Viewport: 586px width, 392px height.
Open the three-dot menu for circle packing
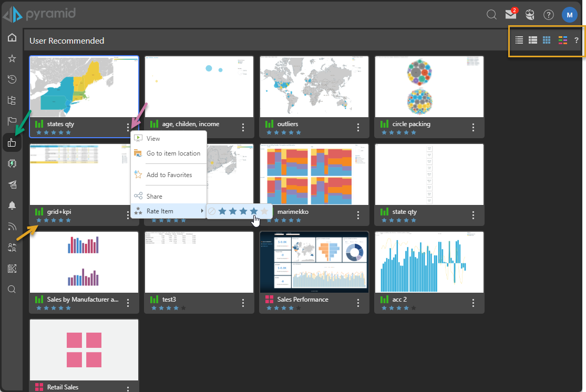click(473, 127)
